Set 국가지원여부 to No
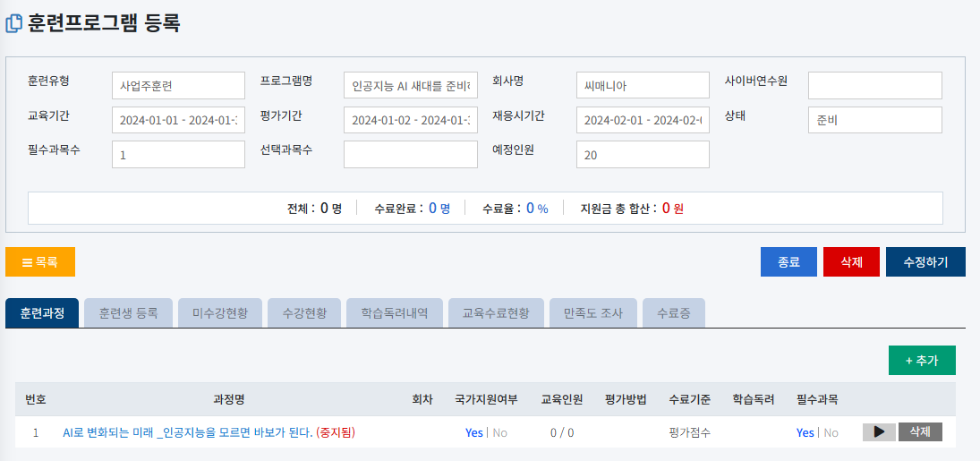Viewport: 980px width, 461px height. (x=499, y=432)
